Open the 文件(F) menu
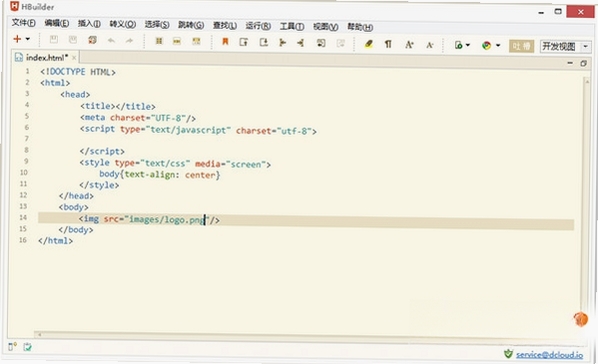Image resolution: width=598 pixels, height=364 pixels. pyautogui.click(x=24, y=23)
